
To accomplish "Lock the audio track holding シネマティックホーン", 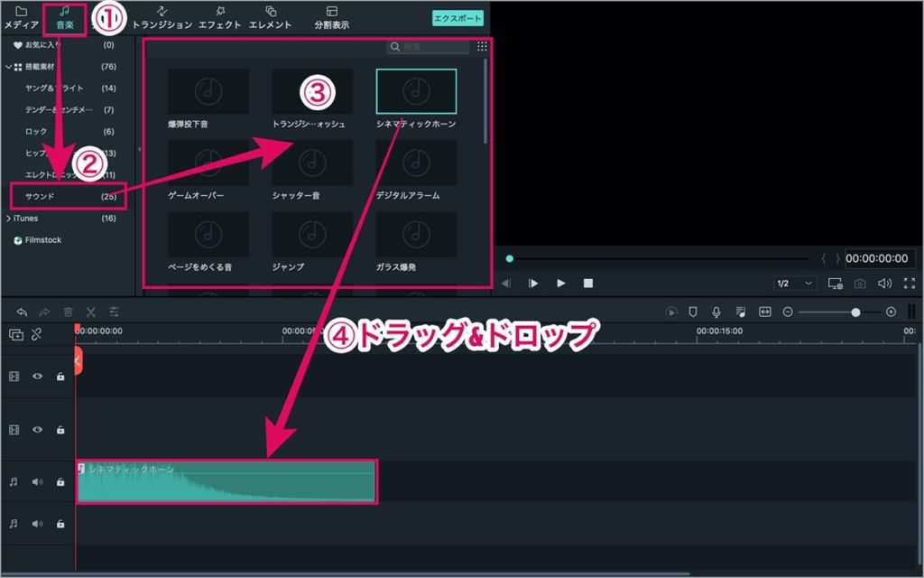I will coord(60,482).
